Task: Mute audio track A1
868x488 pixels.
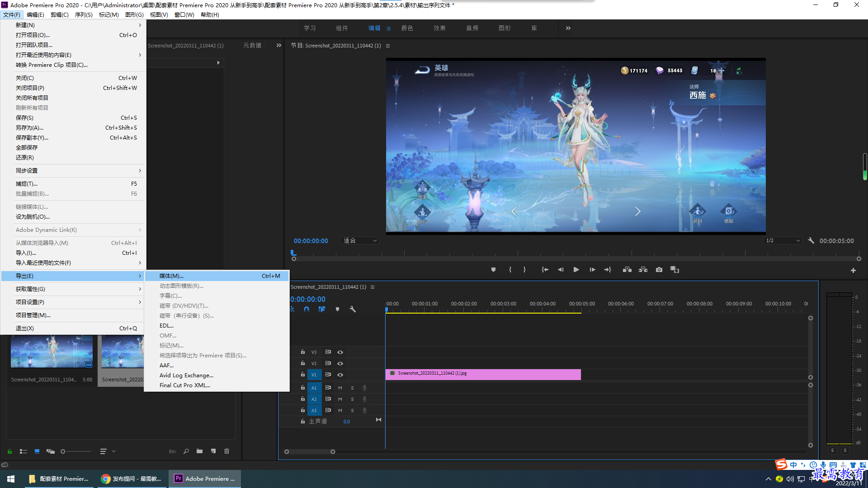Action: point(340,388)
